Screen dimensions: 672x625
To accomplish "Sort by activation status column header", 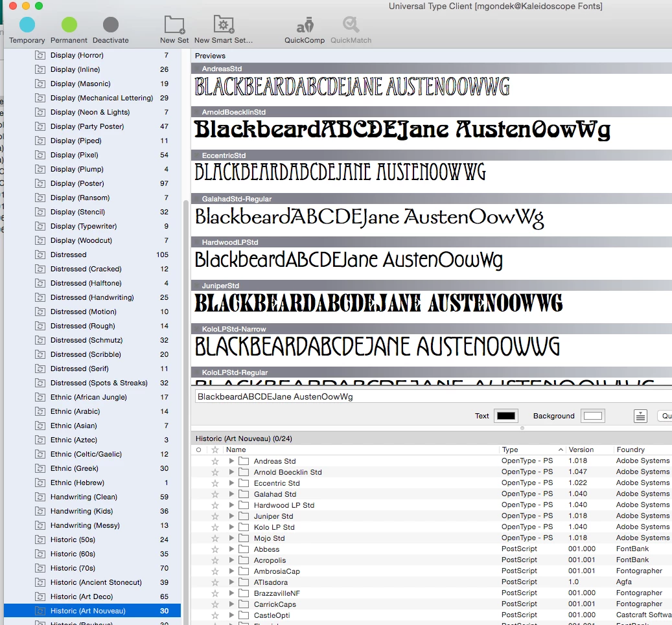I will (x=198, y=449).
